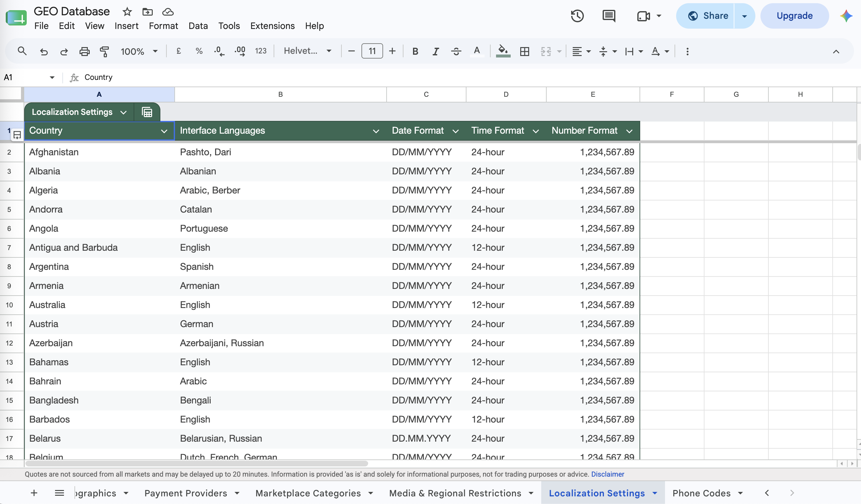Click the redo arrow icon
The height and width of the screenshot is (504, 861).
click(x=64, y=52)
